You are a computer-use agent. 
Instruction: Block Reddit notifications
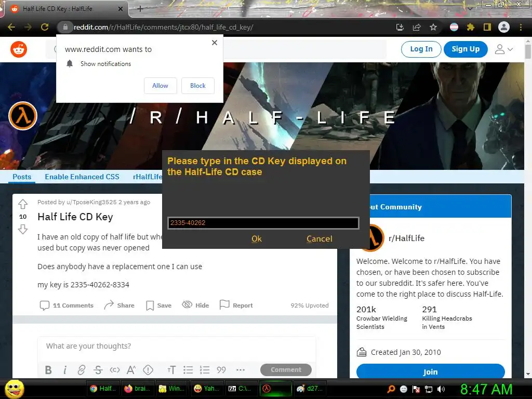tap(198, 86)
